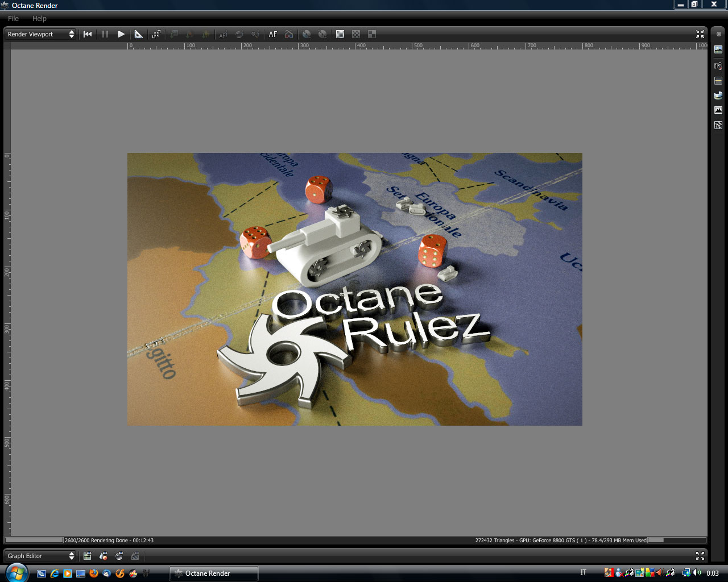The width and height of the screenshot is (728, 582).
Task: Click the render region selection icon
Action: [156, 34]
